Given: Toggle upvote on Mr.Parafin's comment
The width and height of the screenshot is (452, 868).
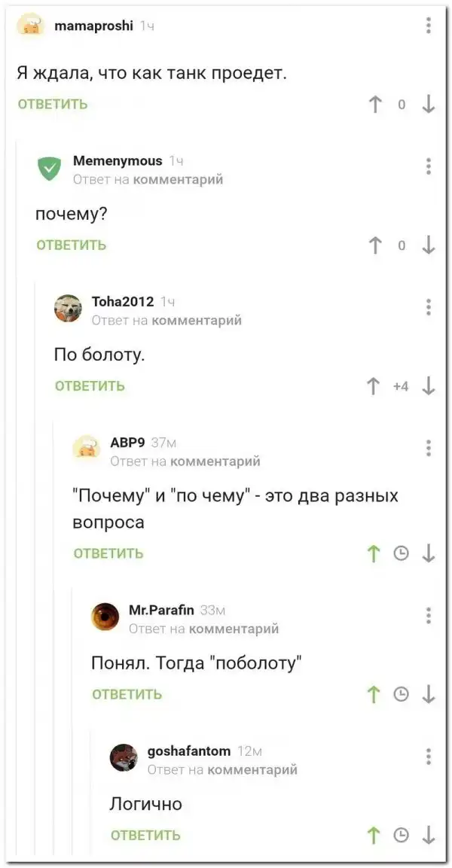Looking at the screenshot, I should coord(373,695).
